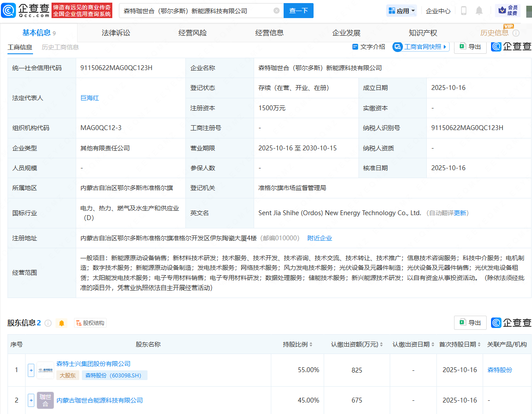The image size is (532, 414).
Task: Clear the company search box with X
Action: point(277,11)
